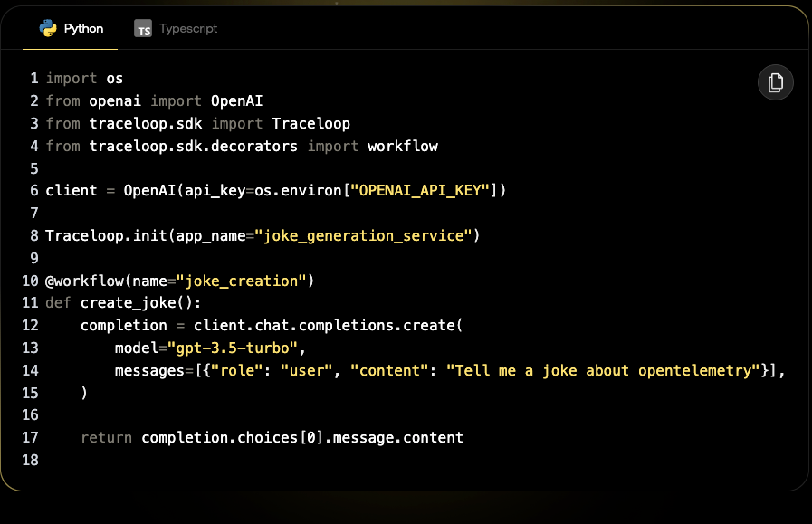812x524 pixels.
Task: Click the "messages" parameter on line 14
Action: coord(149,371)
